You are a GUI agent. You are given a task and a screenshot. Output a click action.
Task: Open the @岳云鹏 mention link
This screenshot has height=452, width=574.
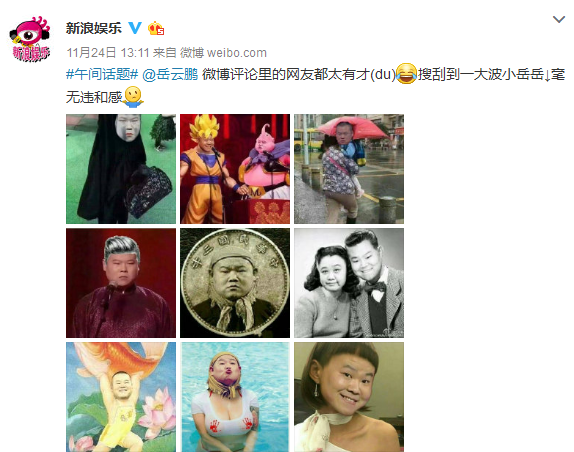point(170,74)
